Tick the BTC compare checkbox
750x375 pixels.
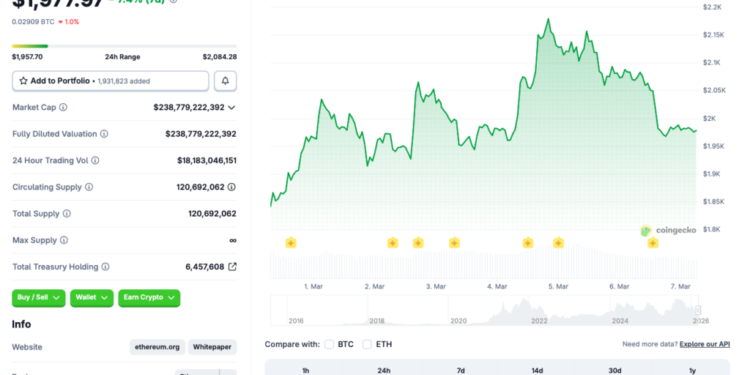(329, 344)
